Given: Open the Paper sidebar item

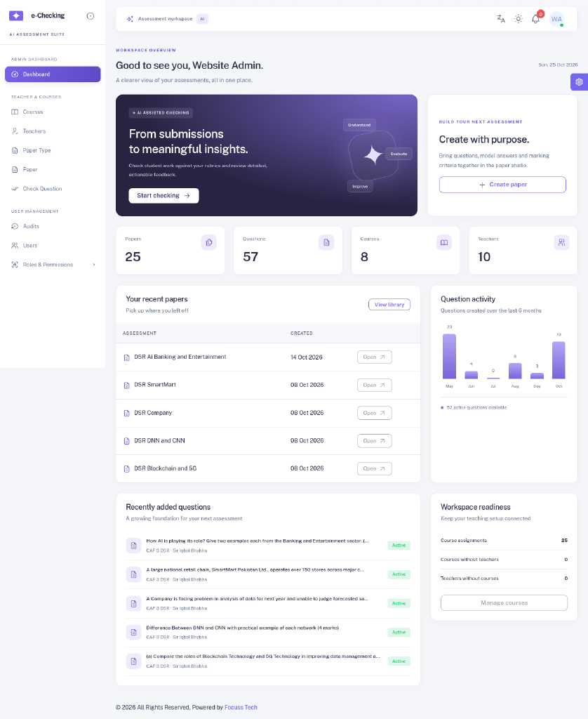Looking at the screenshot, I should (x=53, y=170).
